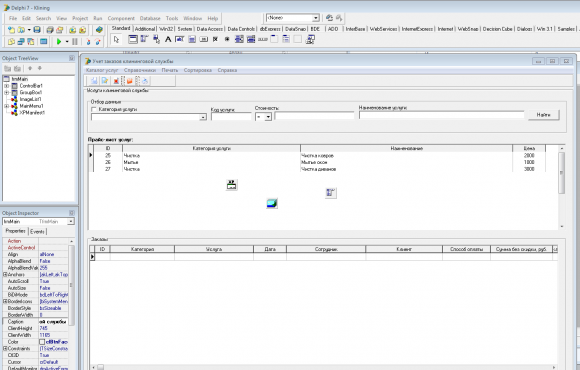The image size is (580, 370).
Task: Switch to Events tab in Object Inspector
Action: [37, 232]
